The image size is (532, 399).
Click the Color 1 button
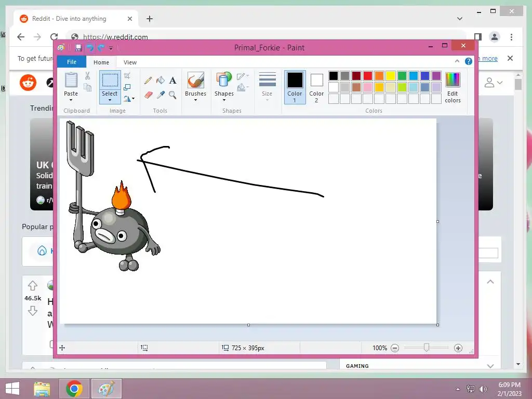[295, 87]
